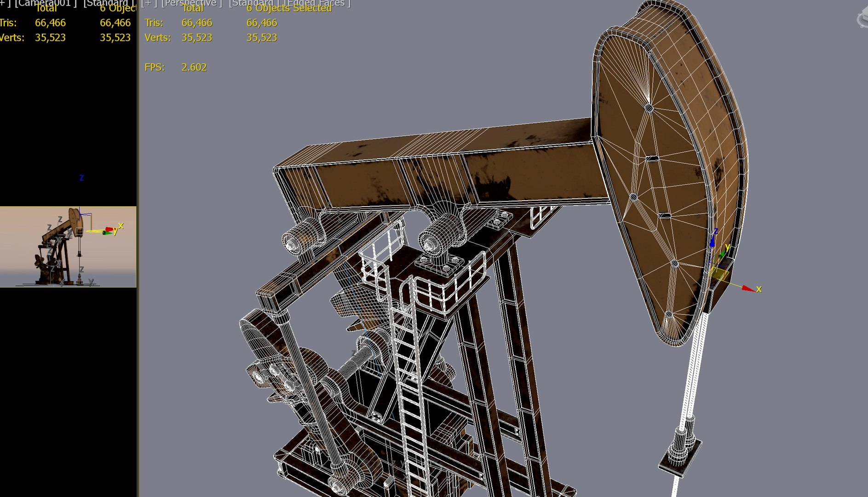Click the "Total" header in Perspective viewport
Image resolution: width=868 pixels, height=497 pixels.
(x=193, y=8)
